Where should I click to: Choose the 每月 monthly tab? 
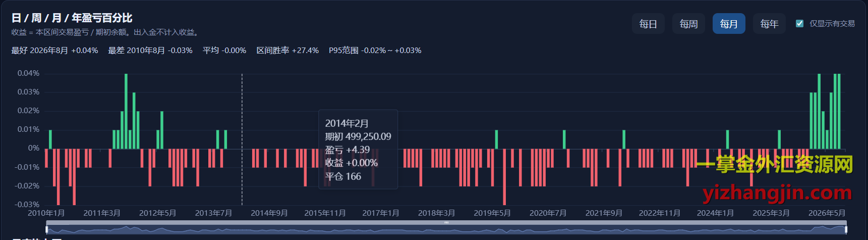(x=729, y=24)
